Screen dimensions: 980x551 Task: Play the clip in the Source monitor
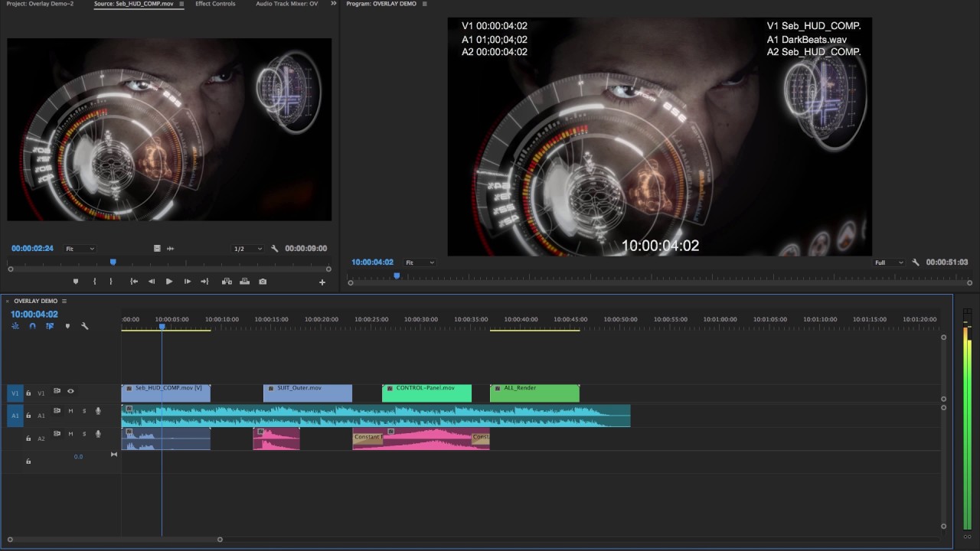click(169, 282)
